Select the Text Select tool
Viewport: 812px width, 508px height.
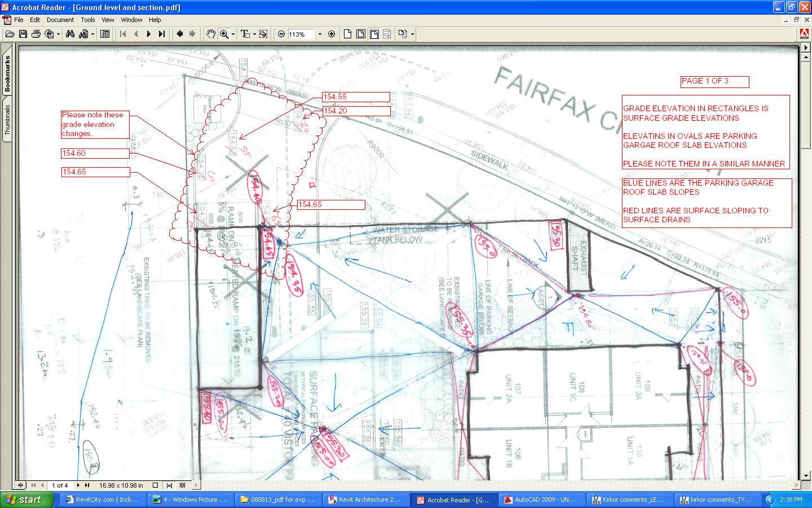(245, 34)
